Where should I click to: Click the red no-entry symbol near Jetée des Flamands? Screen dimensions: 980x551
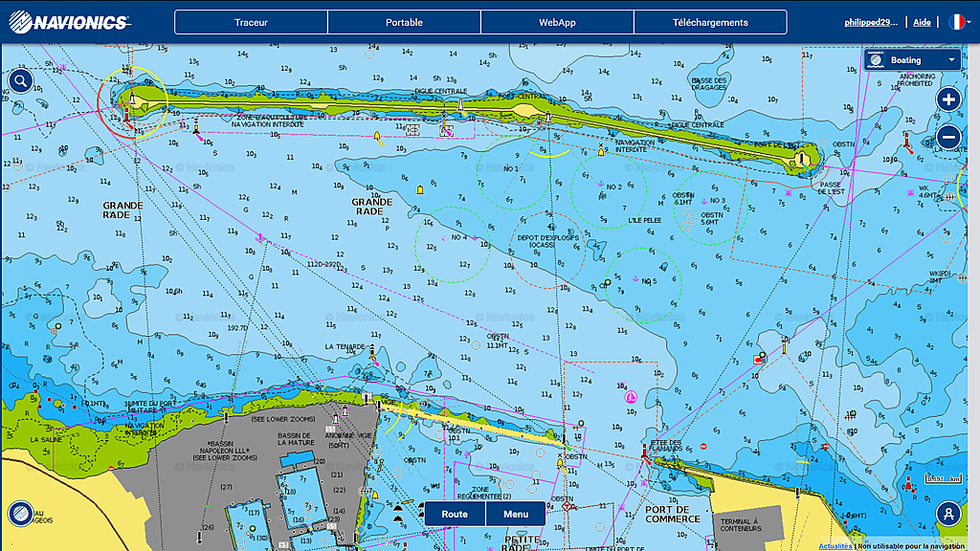[703, 446]
